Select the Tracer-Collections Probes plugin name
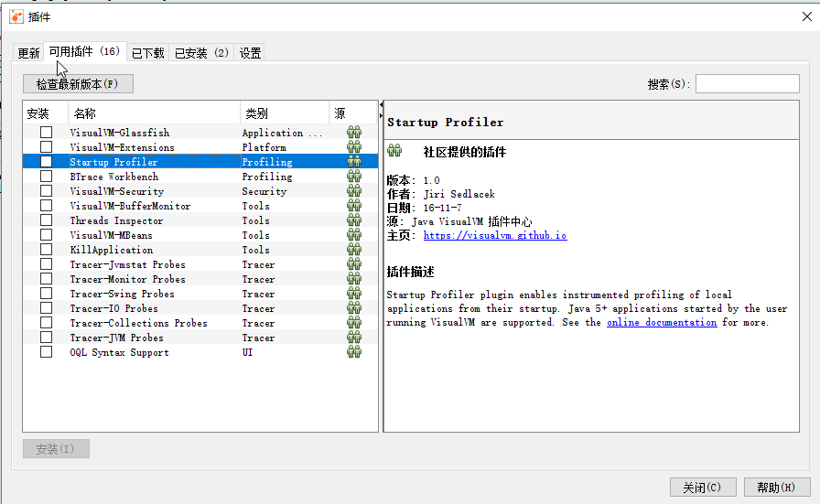The width and height of the screenshot is (820, 504). [138, 323]
